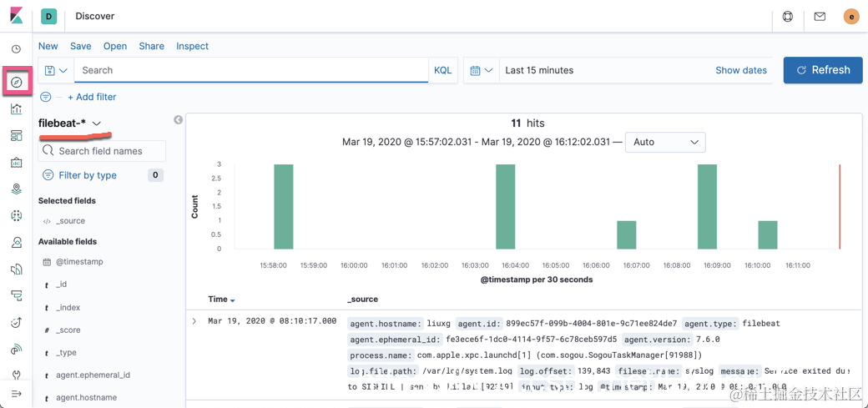Click New in top menu
The height and width of the screenshot is (408, 868).
(x=48, y=46)
